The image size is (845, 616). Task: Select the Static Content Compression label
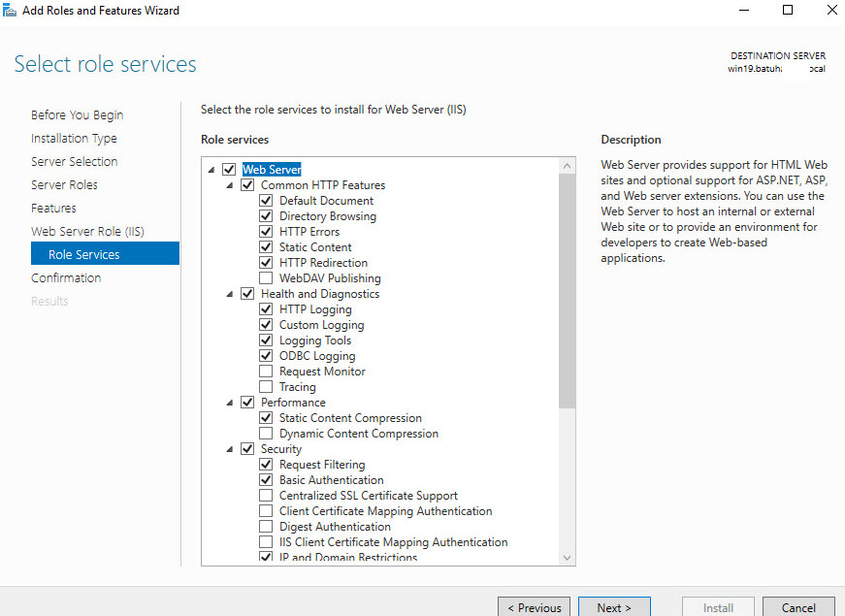350,418
